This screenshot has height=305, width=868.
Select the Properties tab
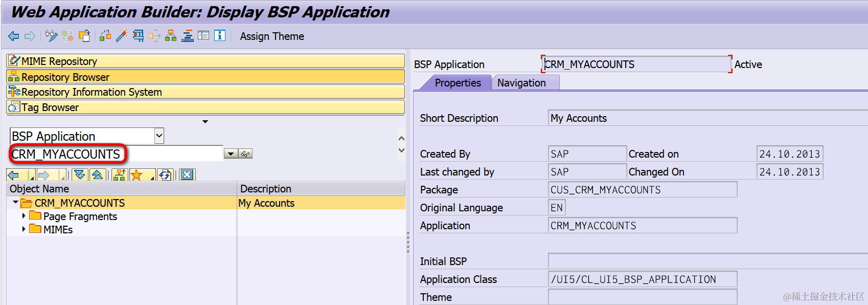point(458,83)
